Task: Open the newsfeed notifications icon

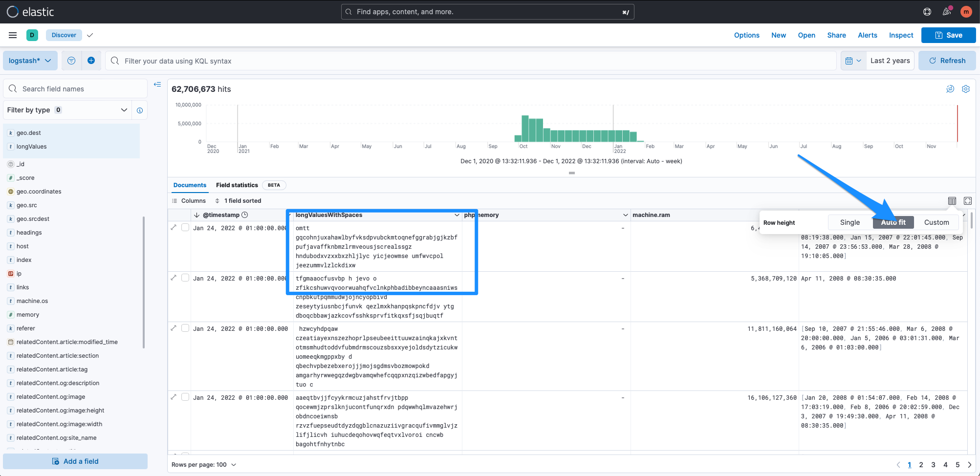Action: click(x=947, y=12)
